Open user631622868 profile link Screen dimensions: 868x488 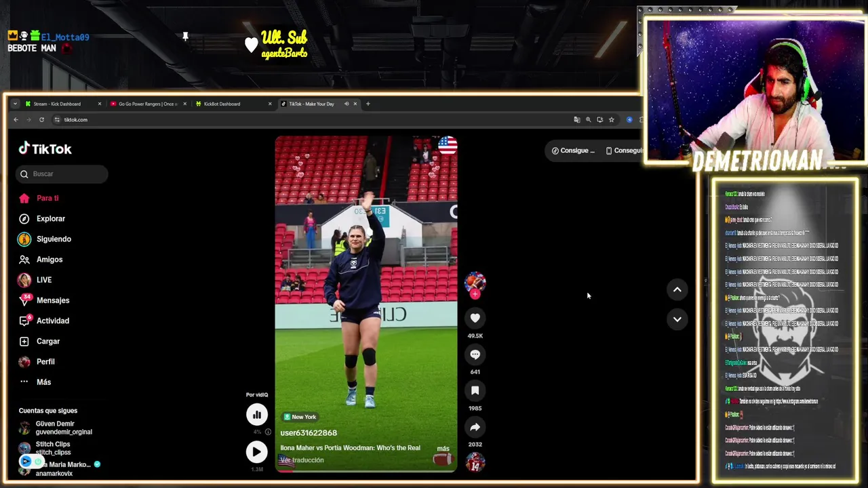click(309, 432)
